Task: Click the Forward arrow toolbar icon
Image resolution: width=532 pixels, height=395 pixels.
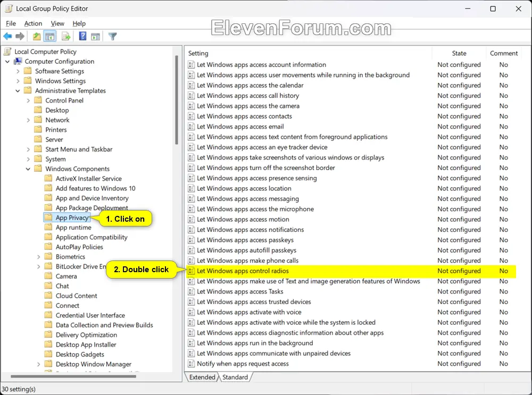Action: (x=20, y=36)
